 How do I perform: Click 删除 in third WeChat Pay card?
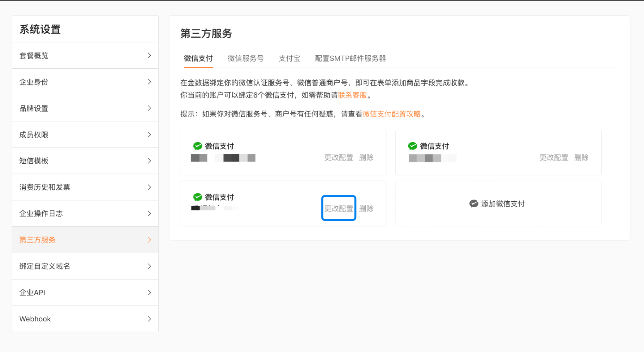[x=366, y=209]
